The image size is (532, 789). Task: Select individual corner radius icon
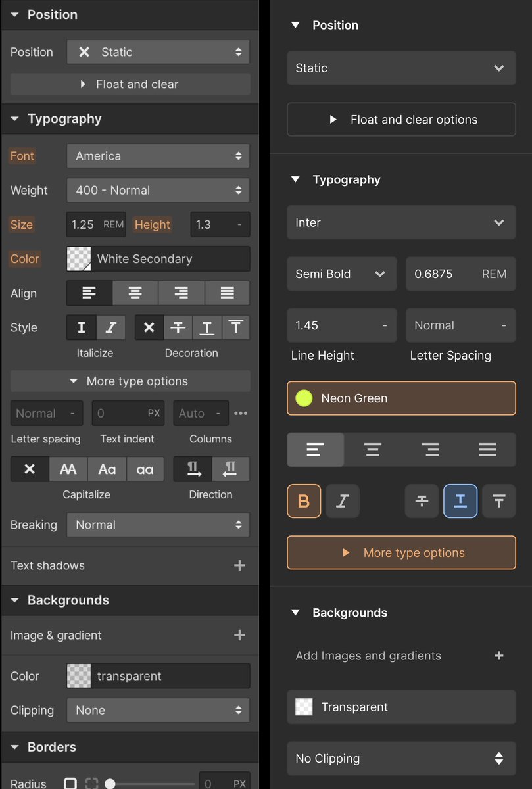point(91,784)
